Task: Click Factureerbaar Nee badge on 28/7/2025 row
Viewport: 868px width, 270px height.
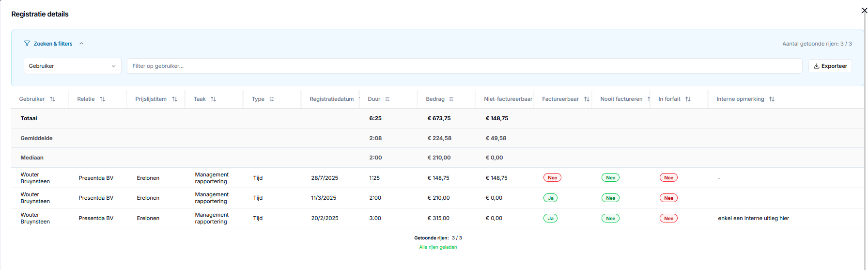Action: pos(552,178)
